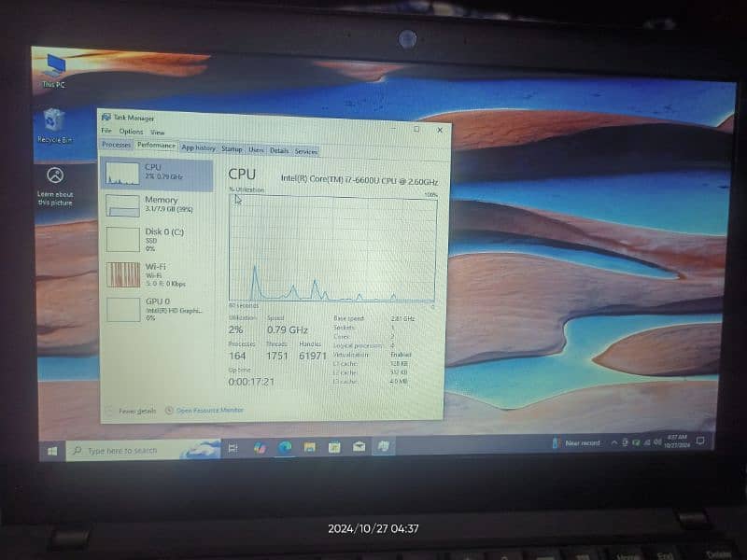Open Memory performance panel
747x560 pixels.
(155, 204)
